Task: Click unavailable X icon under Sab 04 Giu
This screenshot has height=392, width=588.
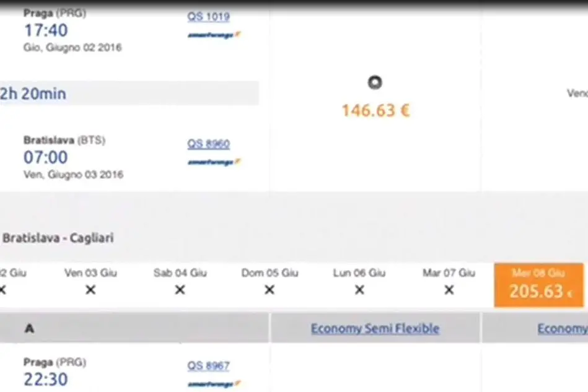Action: point(180,290)
